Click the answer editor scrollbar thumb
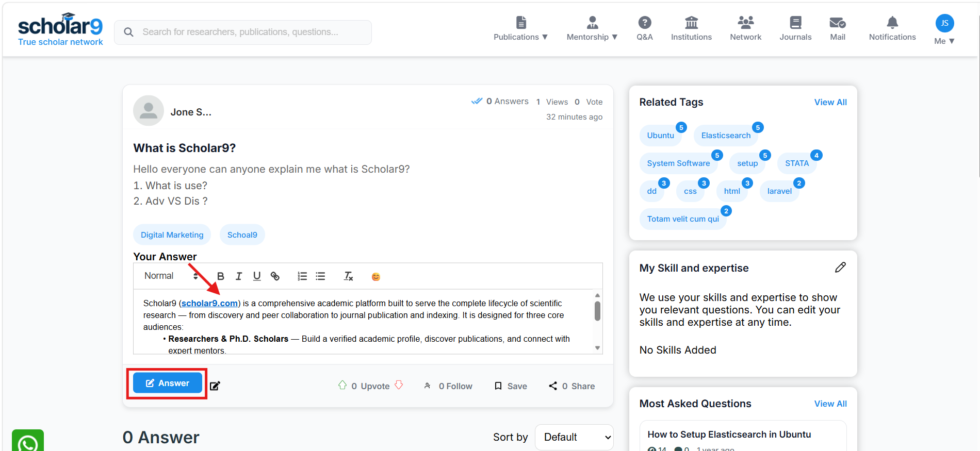This screenshot has height=451, width=980. tap(597, 311)
